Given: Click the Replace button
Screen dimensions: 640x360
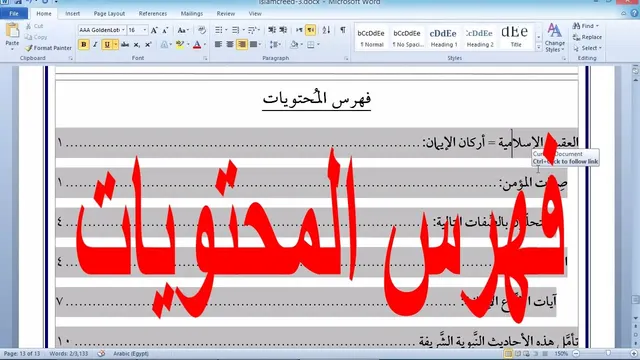Looking at the screenshot, I should pos(587,37).
